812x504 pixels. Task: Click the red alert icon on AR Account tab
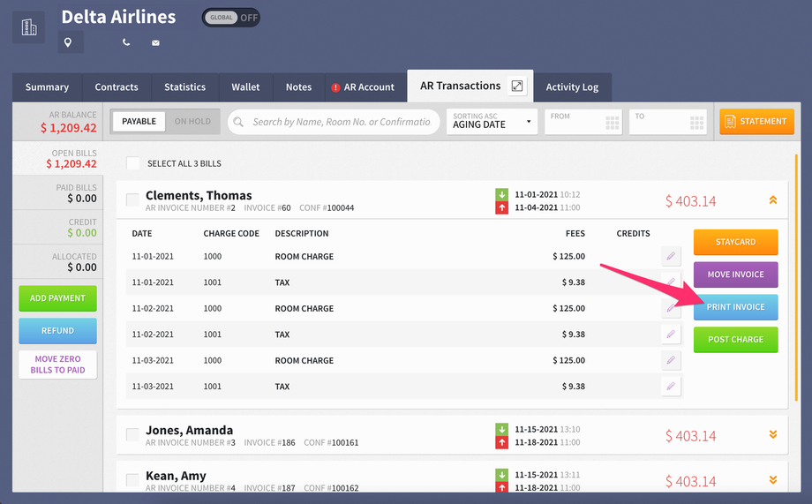click(335, 87)
